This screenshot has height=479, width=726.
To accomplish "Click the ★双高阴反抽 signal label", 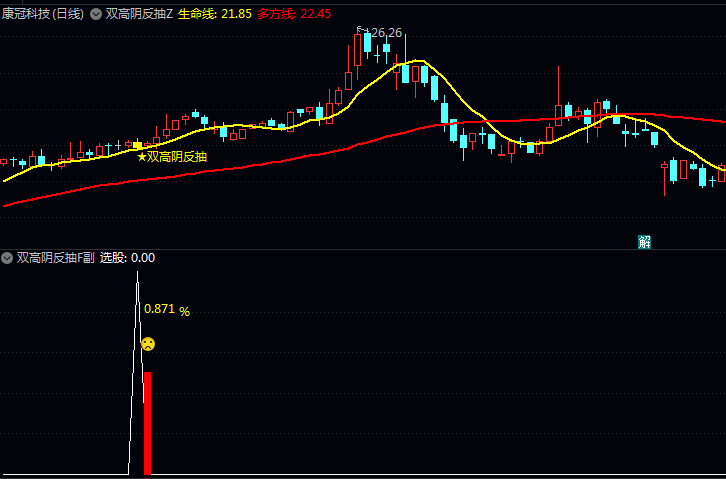I will click(x=172, y=157).
